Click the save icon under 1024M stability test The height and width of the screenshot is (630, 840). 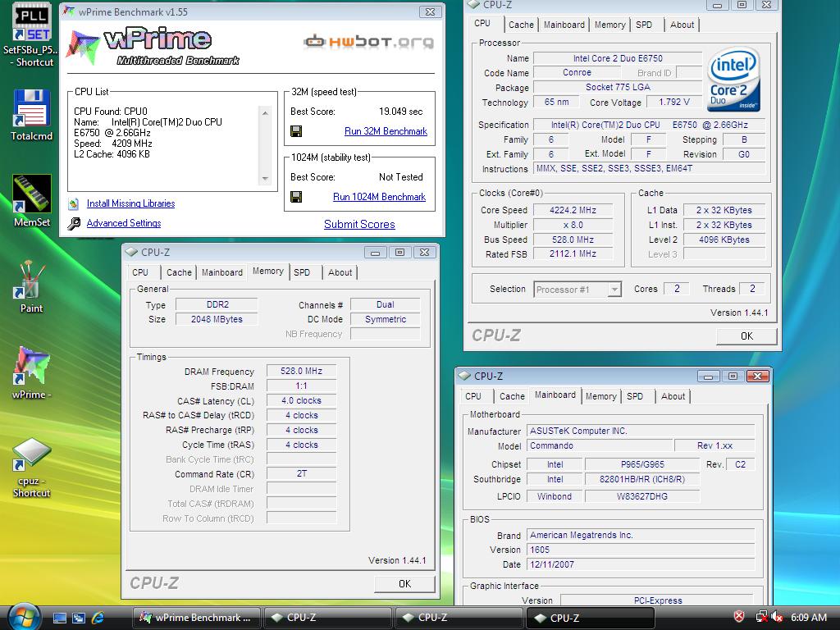[295, 197]
